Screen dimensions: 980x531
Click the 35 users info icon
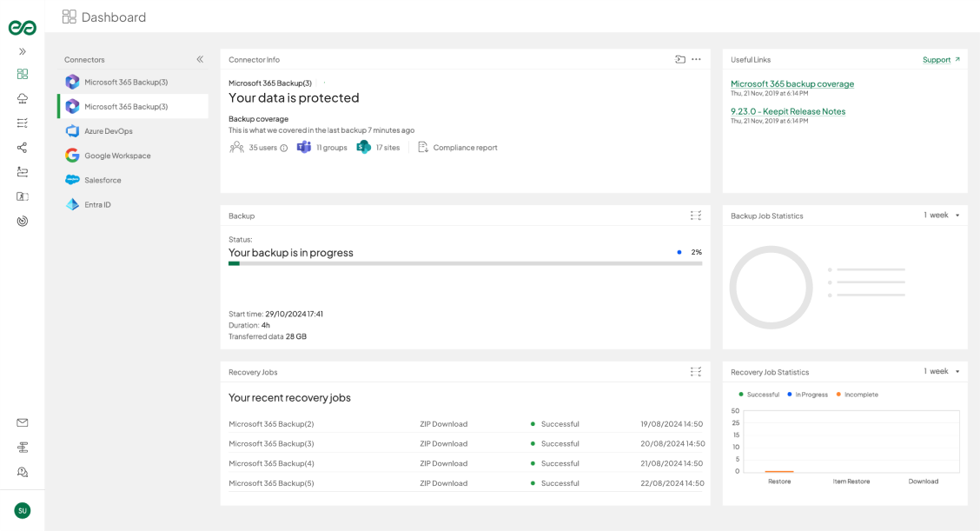[x=284, y=149]
